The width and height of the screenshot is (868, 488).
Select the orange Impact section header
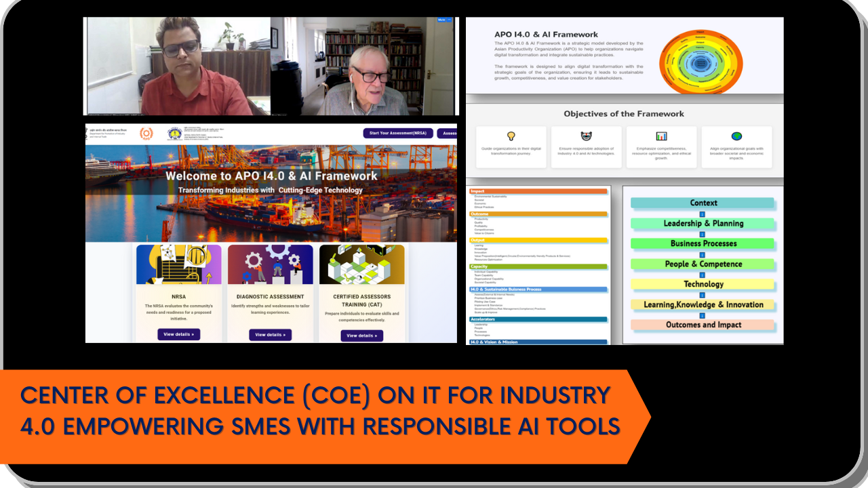[538, 192]
